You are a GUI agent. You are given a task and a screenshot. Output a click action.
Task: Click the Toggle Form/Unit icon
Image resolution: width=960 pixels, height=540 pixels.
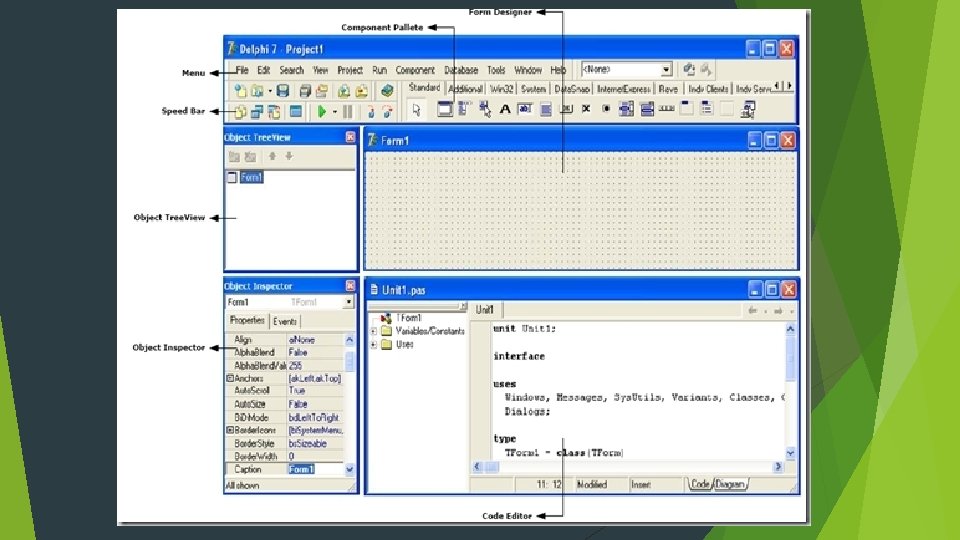tap(274, 111)
